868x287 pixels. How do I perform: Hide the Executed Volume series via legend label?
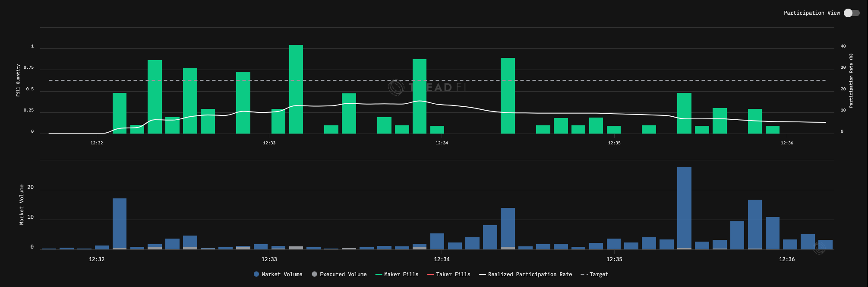343,274
